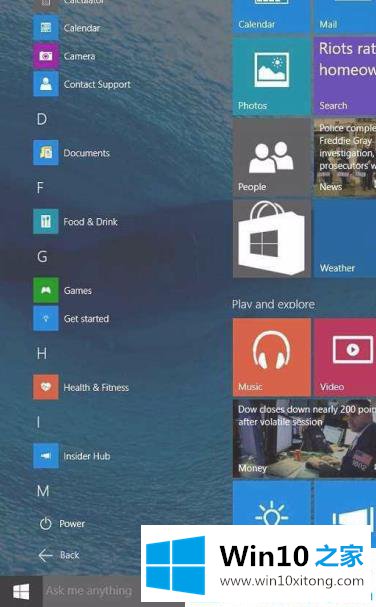Click the Back arrow icon
Image resolution: width=376 pixels, height=607 pixels.
(46, 555)
